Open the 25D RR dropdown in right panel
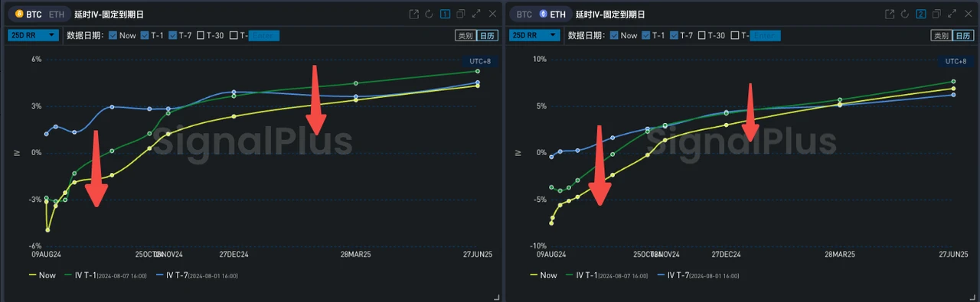 tap(534, 35)
